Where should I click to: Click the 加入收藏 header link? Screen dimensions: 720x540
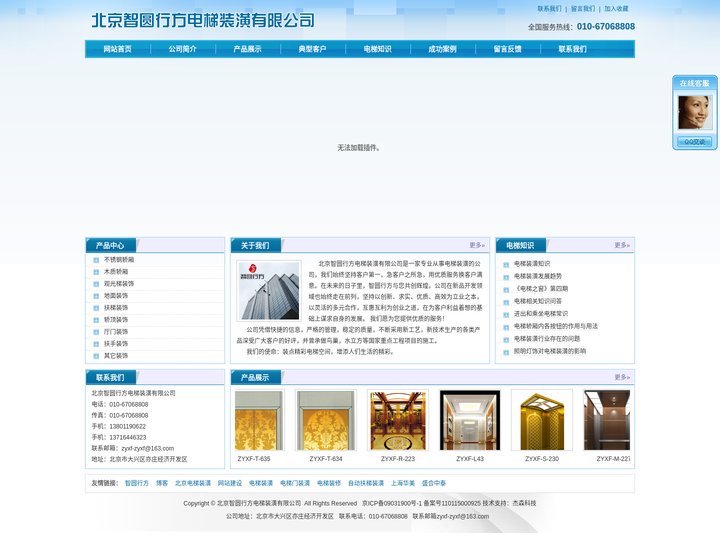coord(616,9)
